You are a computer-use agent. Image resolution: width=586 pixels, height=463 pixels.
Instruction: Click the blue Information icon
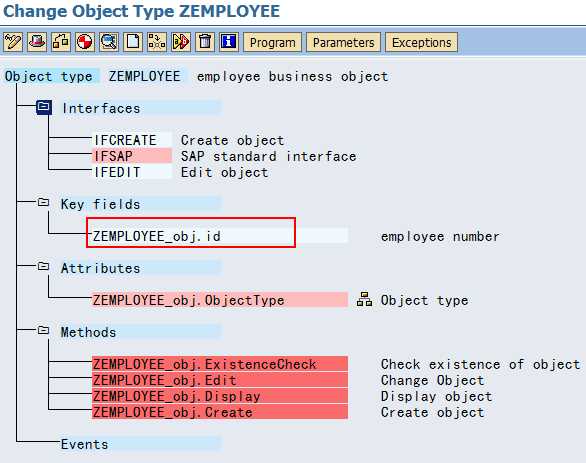coord(229,41)
